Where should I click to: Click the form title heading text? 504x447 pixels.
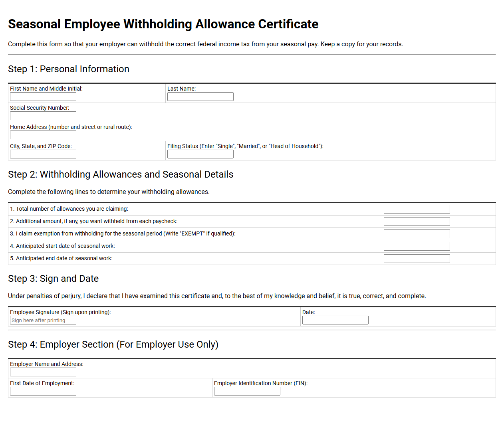pyautogui.click(x=163, y=24)
